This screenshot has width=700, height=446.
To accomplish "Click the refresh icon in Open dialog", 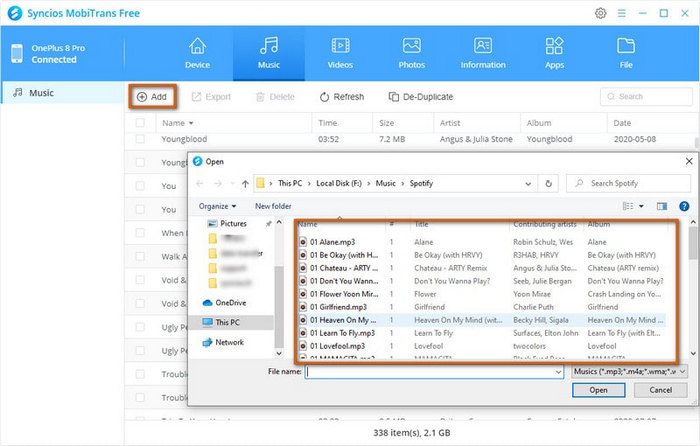I will (x=548, y=183).
